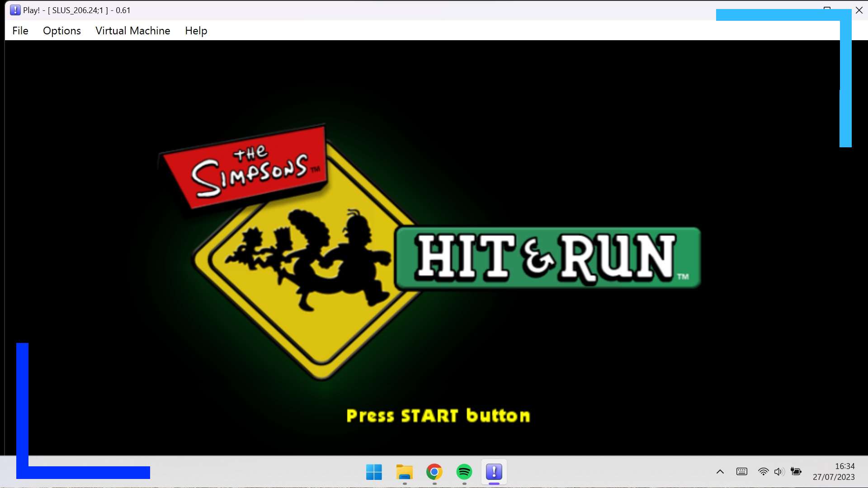
Task: Close the Play! emulator window
Action: coord(859,10)
